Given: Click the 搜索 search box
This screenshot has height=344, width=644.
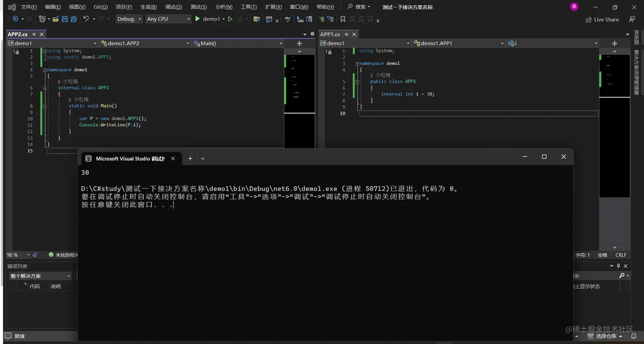Looking at the screenshot, I should point(359,7).
